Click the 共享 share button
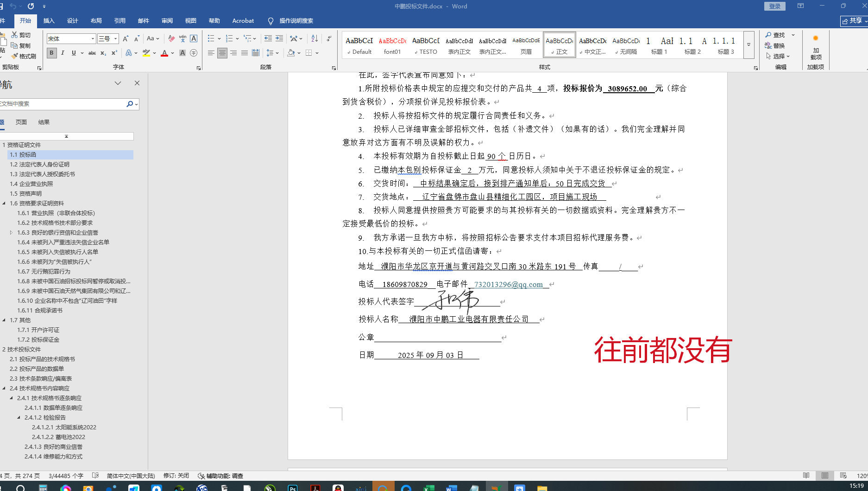The width and height of the screenshot is (868, 491). click(854, 21)
